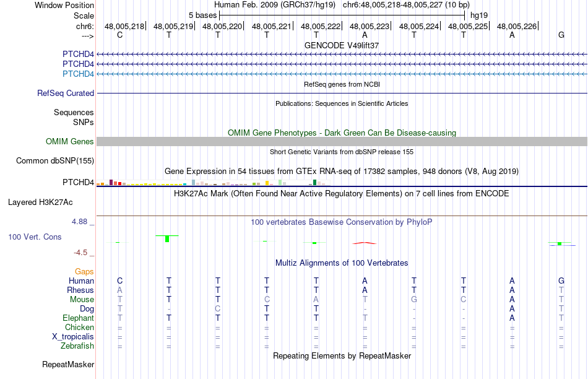Viewport: 588px width, 379px height.
Task: Open the H3K27Ac Mark track title
Action: [342, 194]
